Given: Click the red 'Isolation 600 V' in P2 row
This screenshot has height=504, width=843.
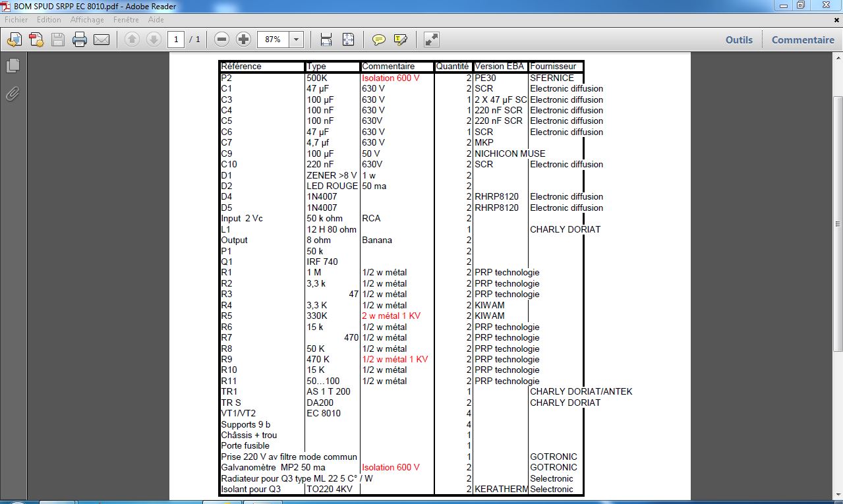Looking at the screenshot, I should 391,78.
